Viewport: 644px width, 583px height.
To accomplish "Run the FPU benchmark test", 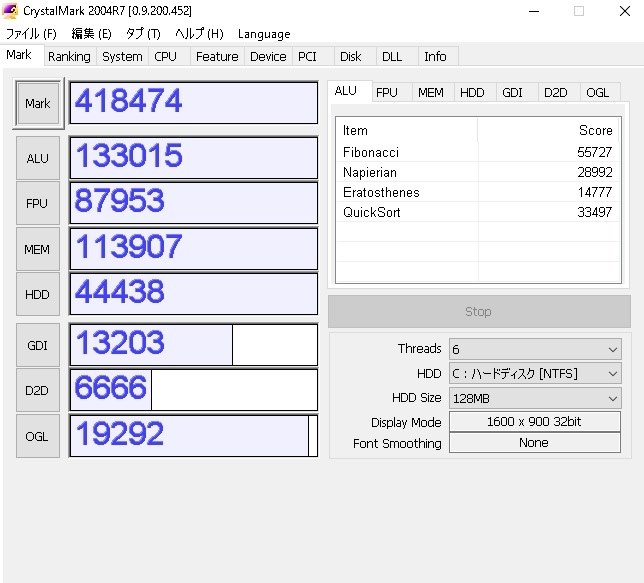I will (38, 204).
